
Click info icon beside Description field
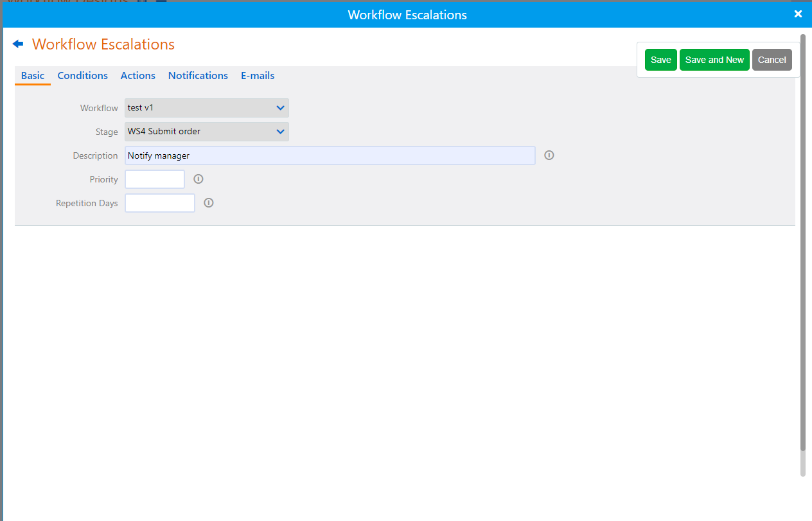[x=549, y=155]
